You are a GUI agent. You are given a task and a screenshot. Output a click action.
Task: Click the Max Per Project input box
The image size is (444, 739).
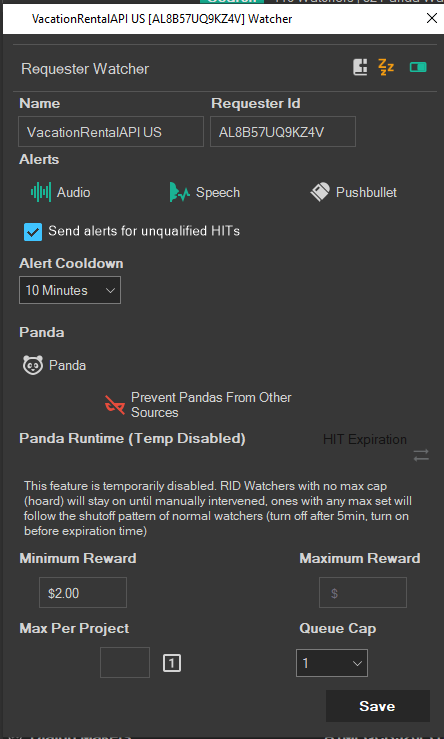click(x=125, y=663)
